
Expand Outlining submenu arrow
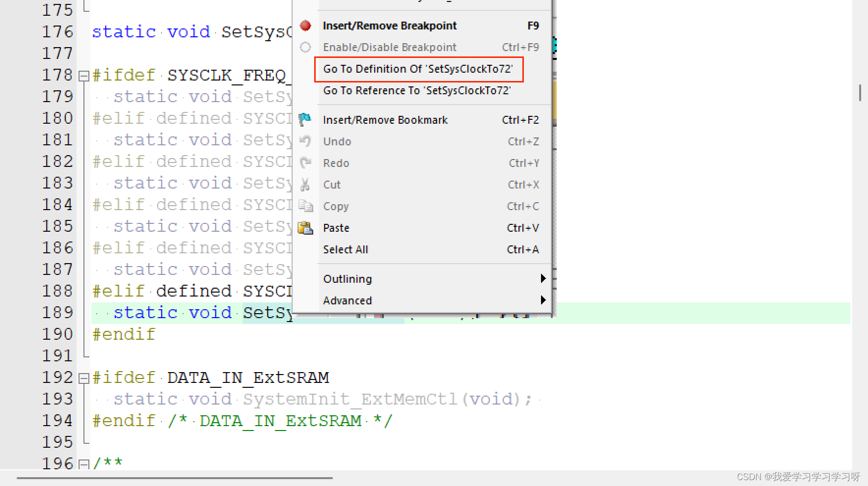coord(543,278)
